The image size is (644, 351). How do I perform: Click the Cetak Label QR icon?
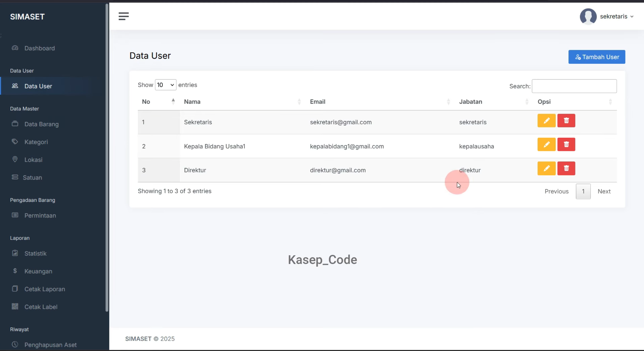15,306
